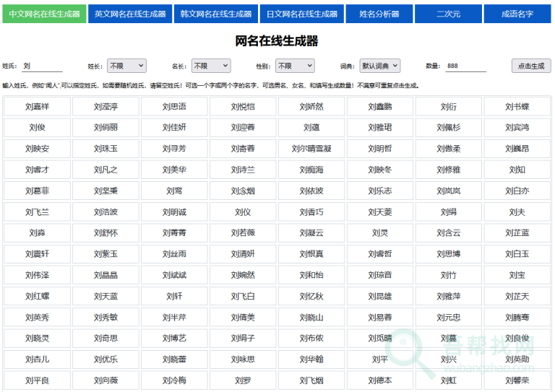This screenshot has height=392, width=555.
Task: Switch to 韩文网名在线生成器 tab
Action: coord(215,14)
